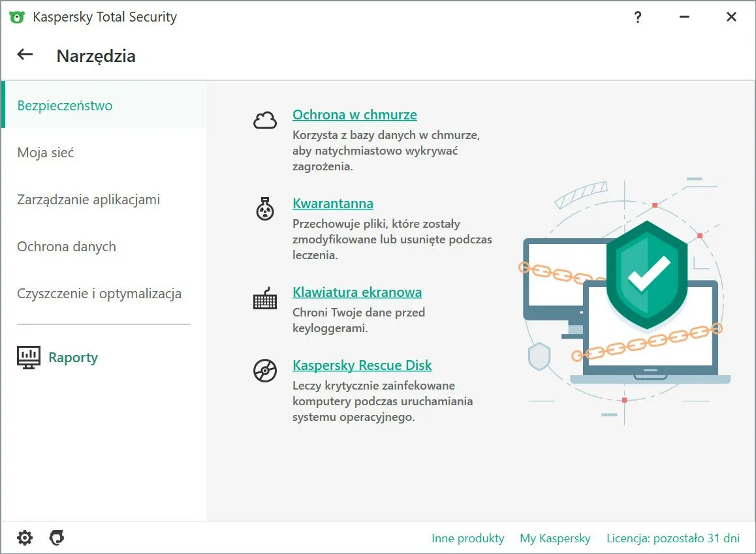Open Czyszczenie i optymalizacja section
756x554 pixels.
(x=104, y=294)
